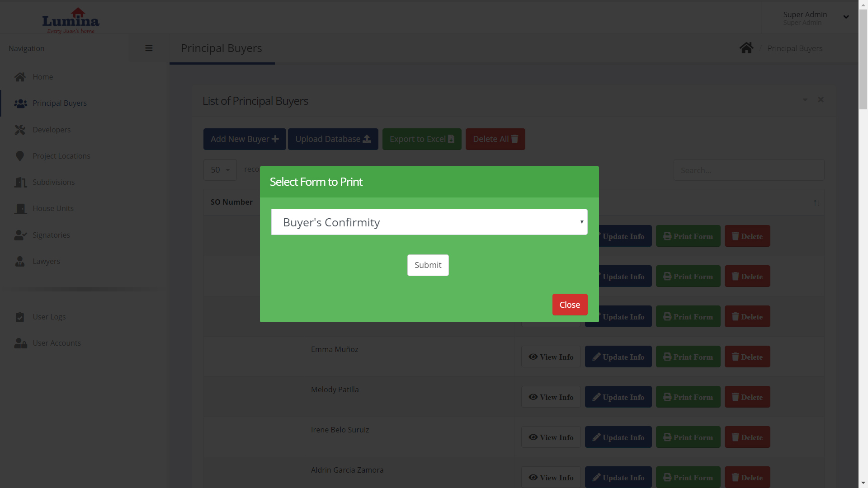This screenshot has height=488, width=868.
Task: Open the Buyer's Confirmity form dropdown
Action: (429, 222)
